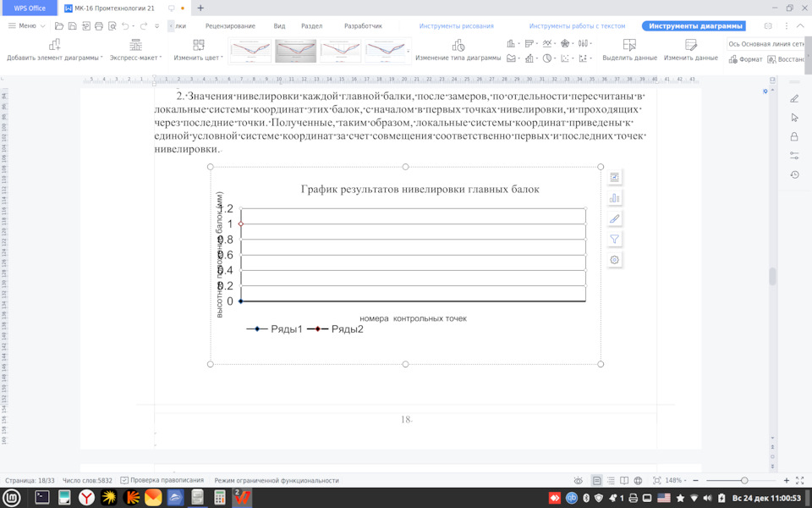Open the sidebar history clock tool
This screenshot has width=812, height=508.
[794, 174]
